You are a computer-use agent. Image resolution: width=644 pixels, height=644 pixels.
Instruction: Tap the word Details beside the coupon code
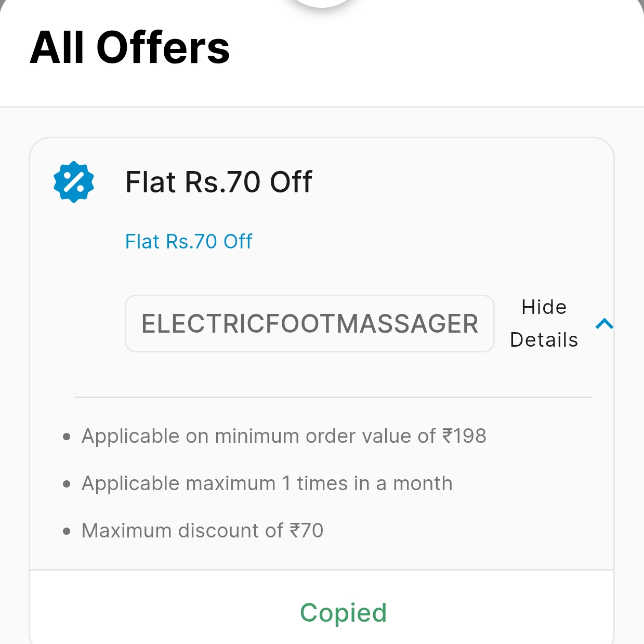(544, 340)
